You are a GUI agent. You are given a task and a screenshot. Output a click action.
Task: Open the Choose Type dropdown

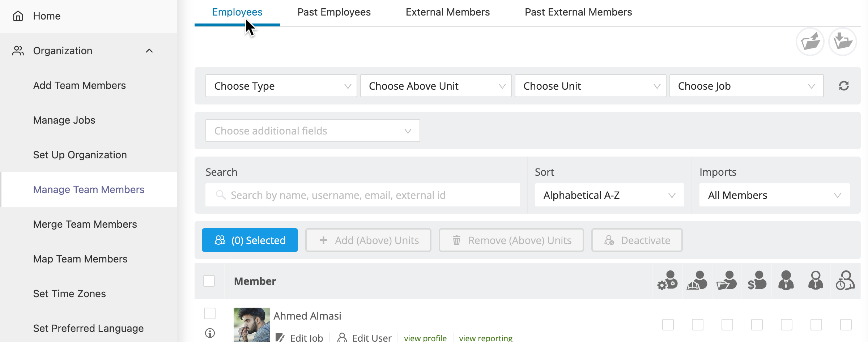coord(281,86)
